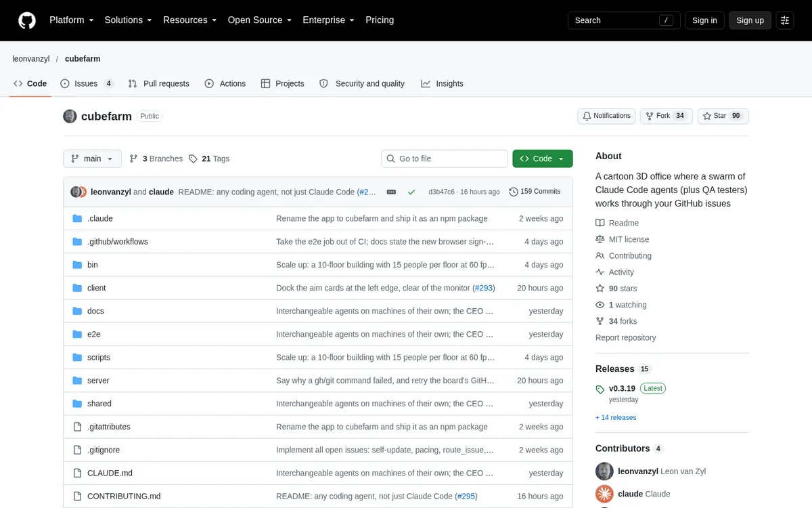This screenshot has height=508, width=812.
Task: Click the GitHub logo in header
Action: tap(27, 20)
